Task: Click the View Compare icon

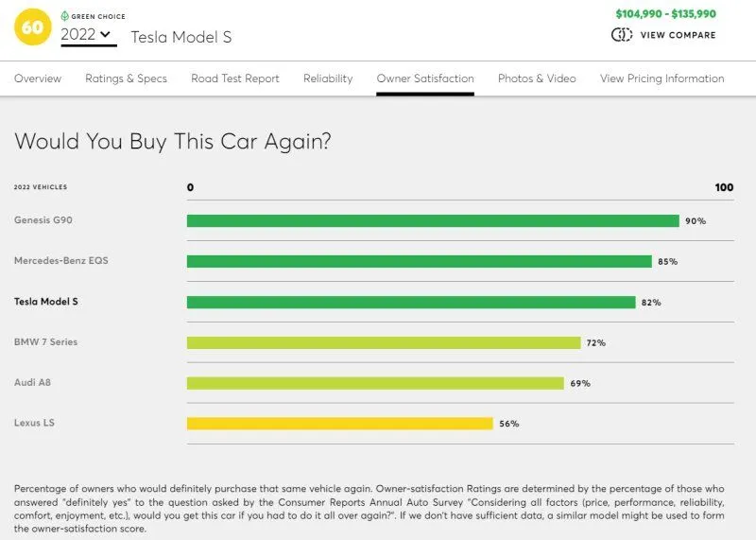Action: [622, 35]
